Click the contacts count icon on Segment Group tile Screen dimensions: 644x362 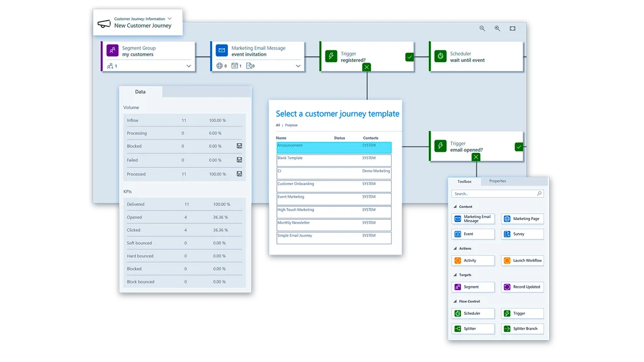click(110, 66)
